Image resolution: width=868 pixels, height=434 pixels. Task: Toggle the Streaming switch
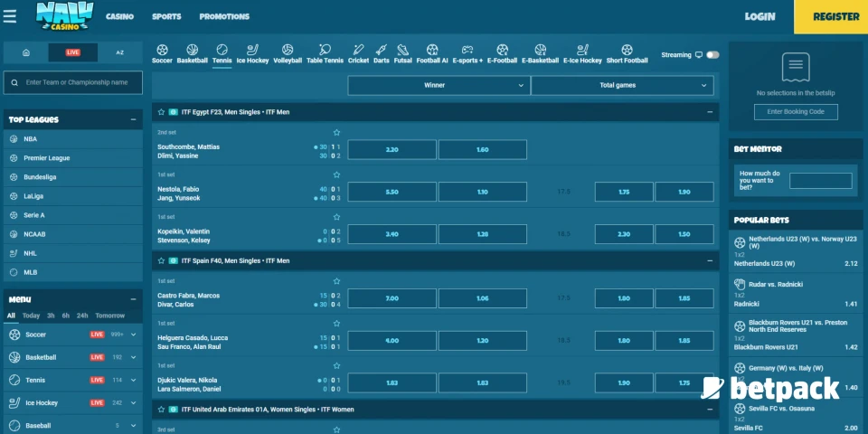coord(712,55)
